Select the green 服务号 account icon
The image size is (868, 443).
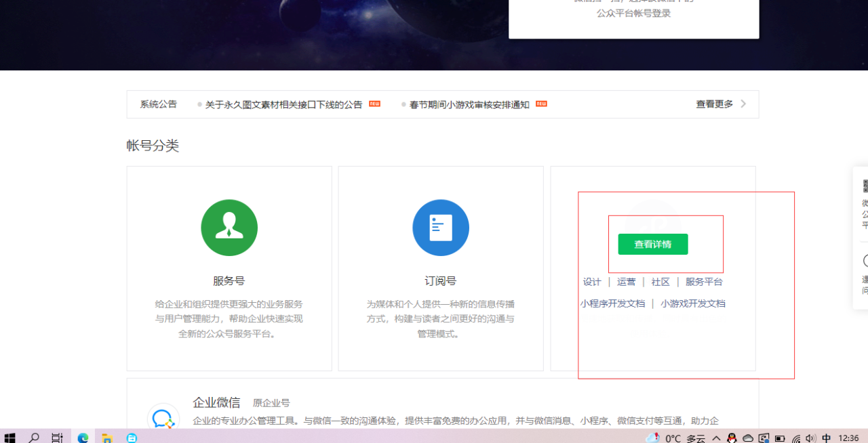[229, 228]
